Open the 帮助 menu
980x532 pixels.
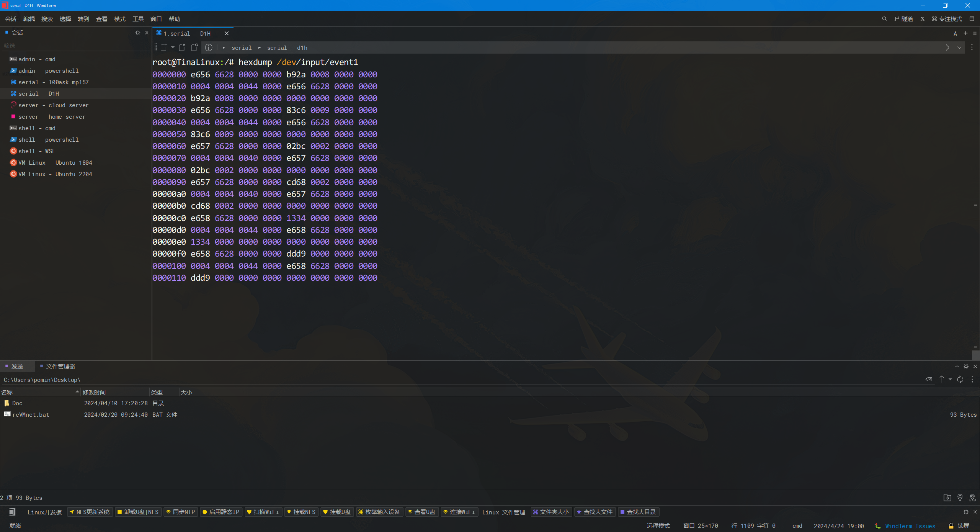[175, 19]
